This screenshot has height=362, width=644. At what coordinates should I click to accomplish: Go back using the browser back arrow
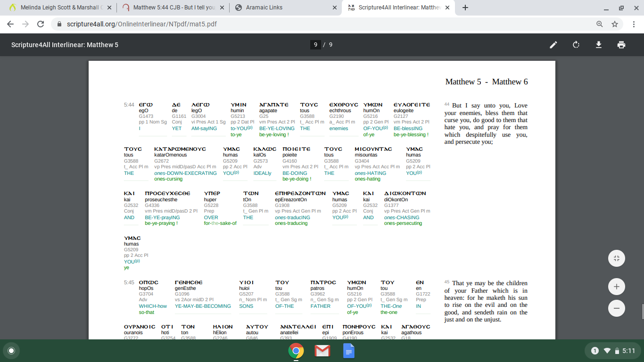point(10,24)
